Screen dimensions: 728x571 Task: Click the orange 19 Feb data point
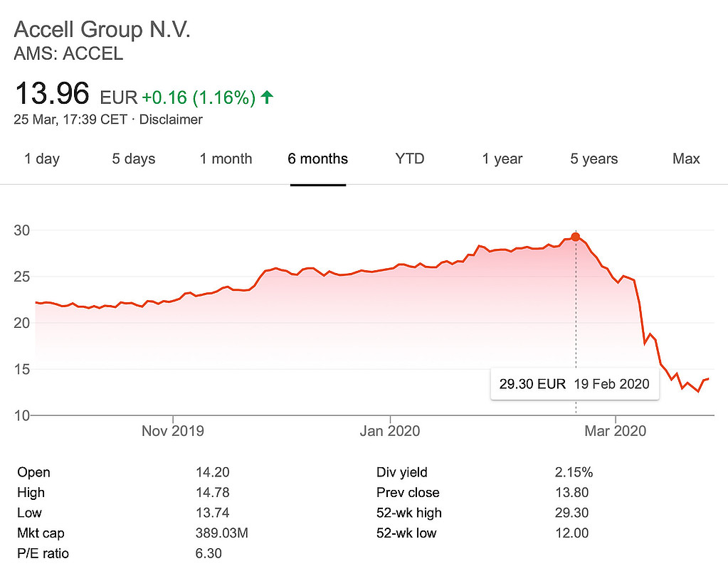coord(576,237)
